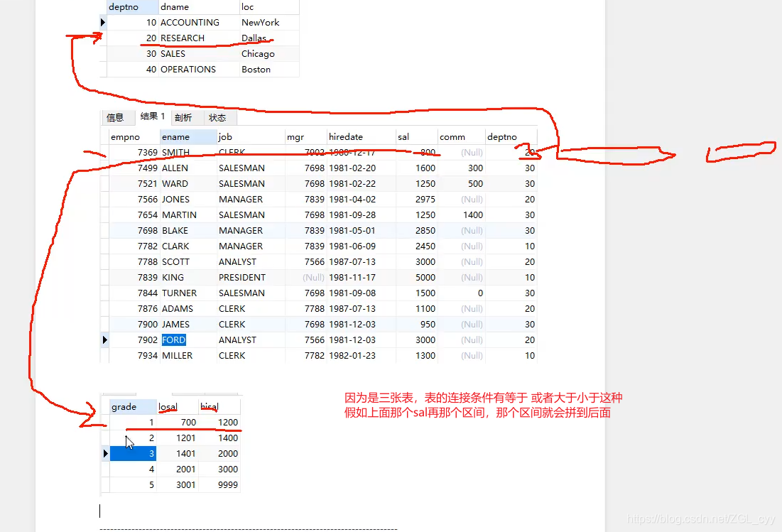Screen dimensions: 782x532
Task: Select the MARTIN employee name cell
Action: click(188, 215)
